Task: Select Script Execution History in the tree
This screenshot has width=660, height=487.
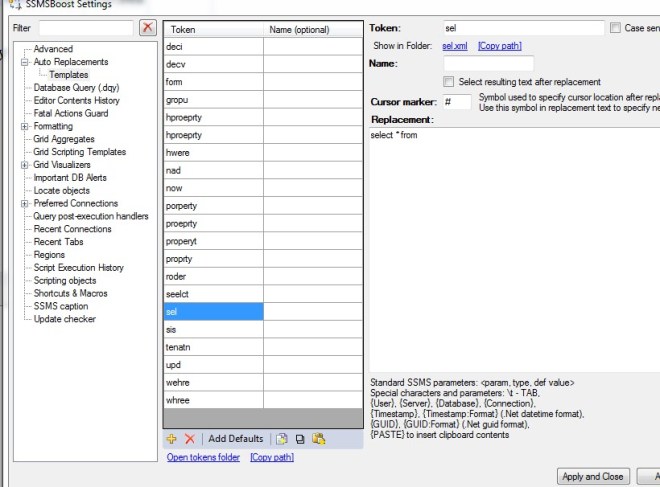Action: (79, 268)
